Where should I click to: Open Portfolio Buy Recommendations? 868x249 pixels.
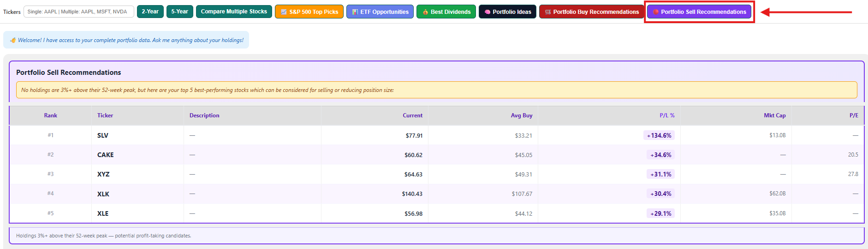pos(591,12)
